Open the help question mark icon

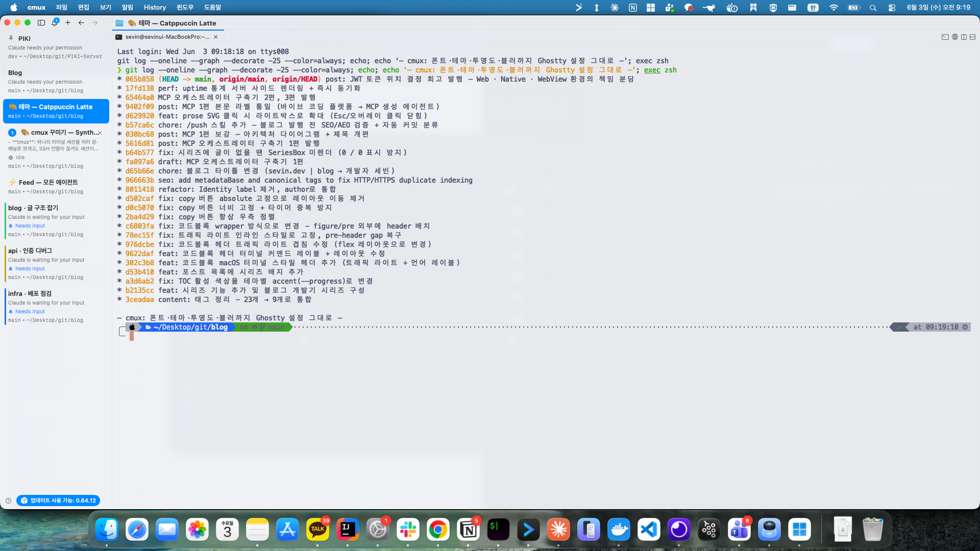(8, 500)
